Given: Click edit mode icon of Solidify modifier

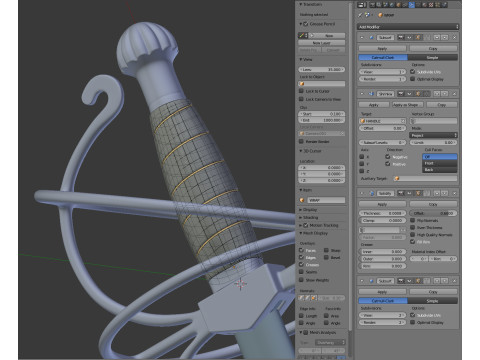Looking at the screenshot, I should coord(418,193).
